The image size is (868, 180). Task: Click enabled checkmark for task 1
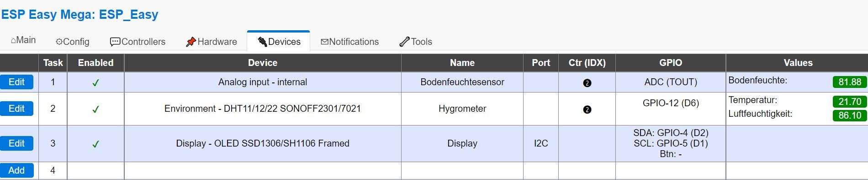pyautogui.click(x=95, y=83)
